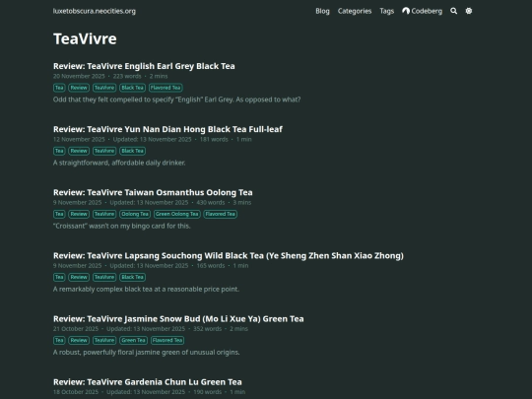Click the text "12 November 2025"
Image resolution: width=532 pixels, height=399 pixels.
pyautogui.click(x=79, y=140)
